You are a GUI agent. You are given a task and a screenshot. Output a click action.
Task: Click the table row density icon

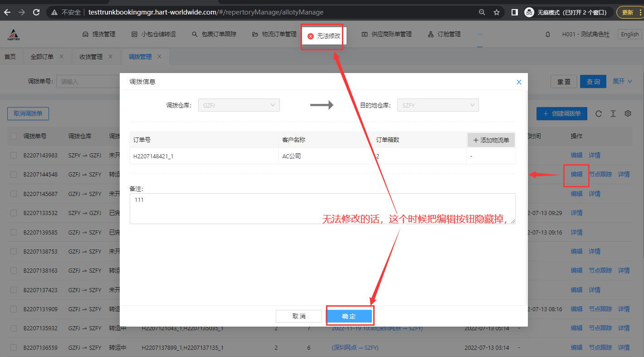(x=613, y=114)
